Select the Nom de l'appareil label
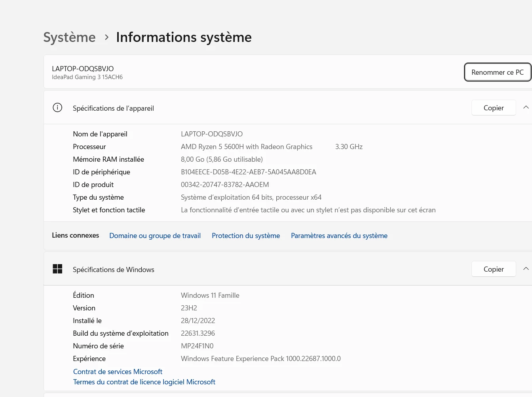This screenshot has width=532, height=397. click(100, 134)
